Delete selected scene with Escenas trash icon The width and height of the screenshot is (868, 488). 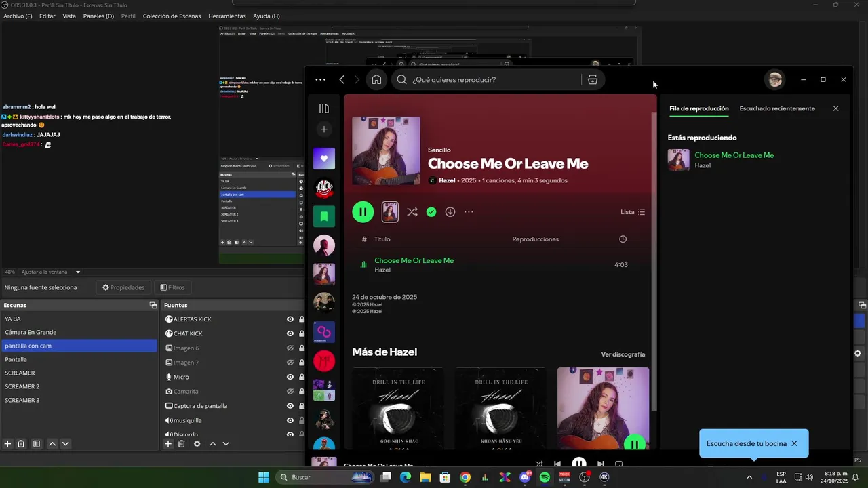(21, 444)
